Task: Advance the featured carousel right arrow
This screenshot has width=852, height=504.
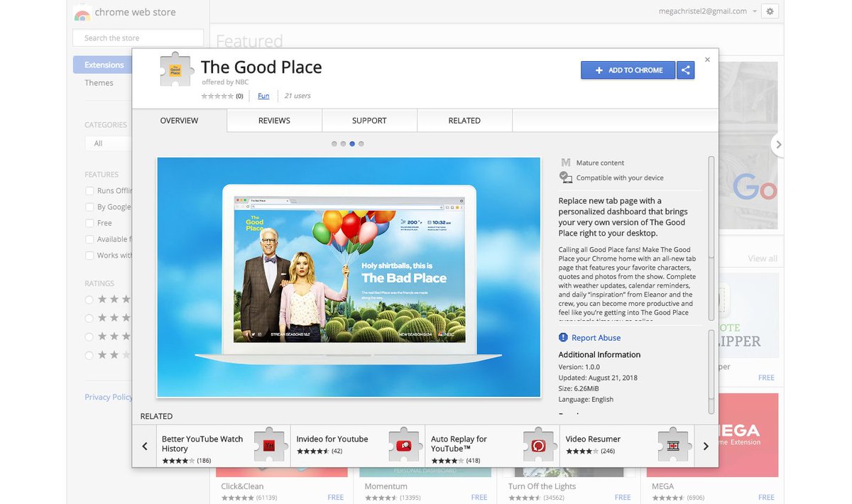Action: point(778,144)
